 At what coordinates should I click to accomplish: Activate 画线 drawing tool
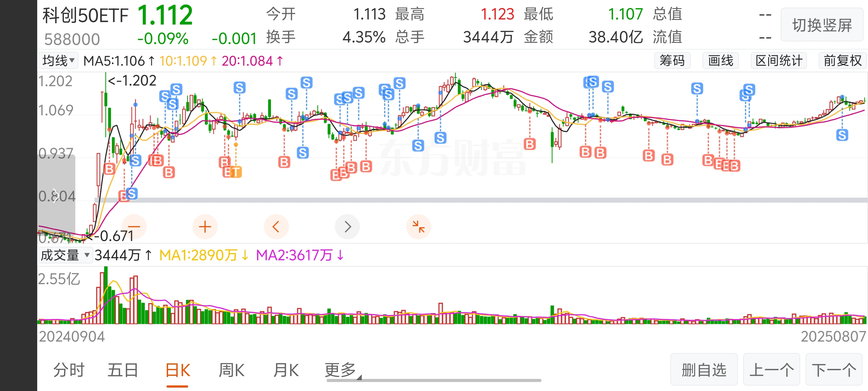point(720,61)
